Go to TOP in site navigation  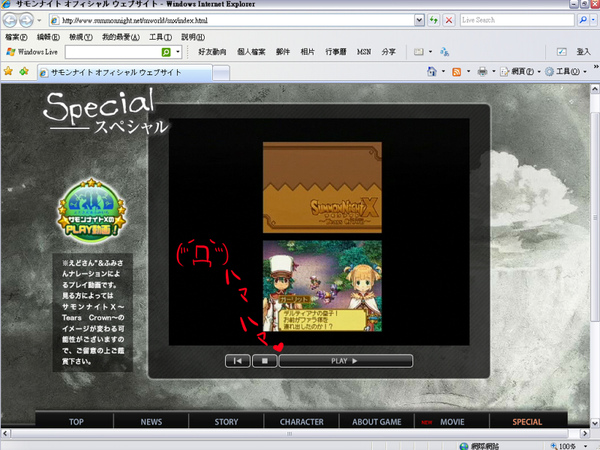(x=76, y=422)
